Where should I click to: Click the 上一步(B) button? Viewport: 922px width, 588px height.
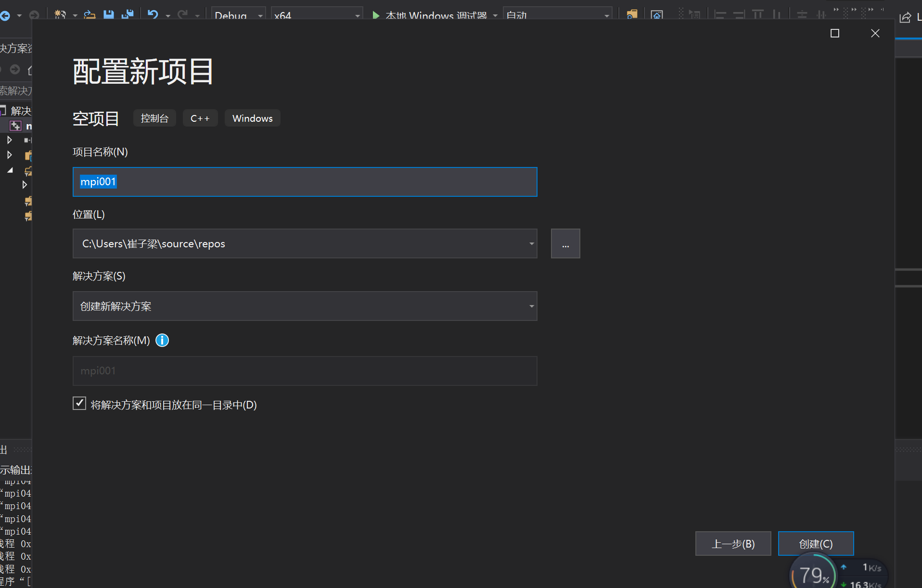(733, 543)
